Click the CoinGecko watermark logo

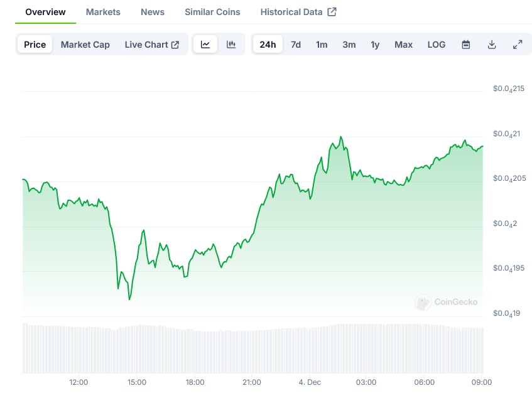tap(446, 303)
